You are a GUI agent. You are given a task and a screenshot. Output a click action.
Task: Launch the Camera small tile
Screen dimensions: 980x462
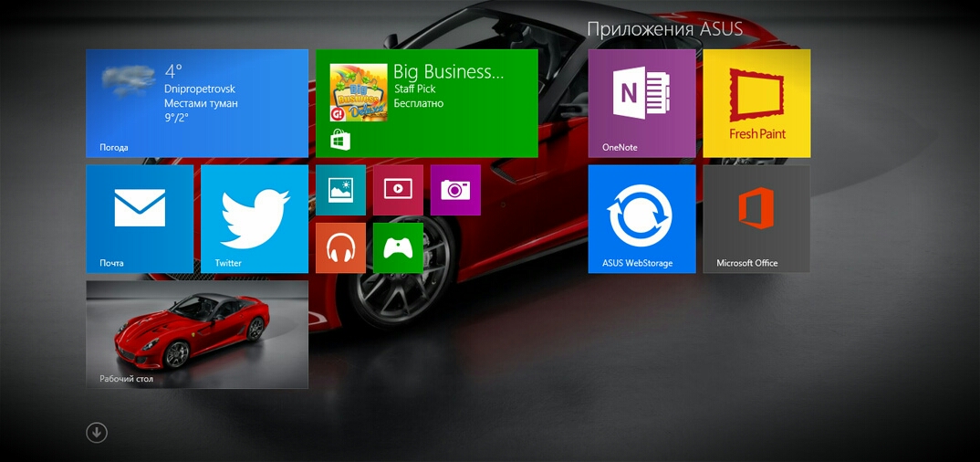(455, 190)
